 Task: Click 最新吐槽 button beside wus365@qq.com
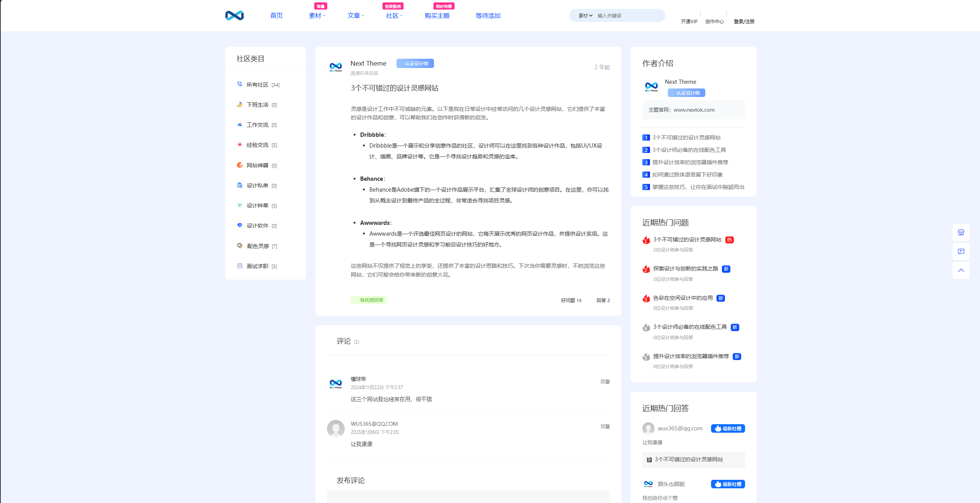728,428
